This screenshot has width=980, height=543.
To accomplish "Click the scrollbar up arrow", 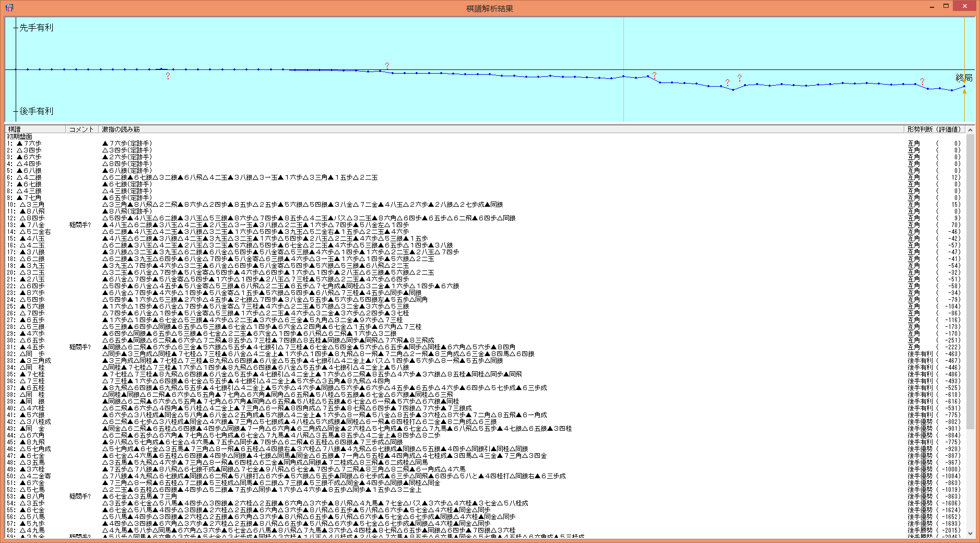I will coord(970,129).
